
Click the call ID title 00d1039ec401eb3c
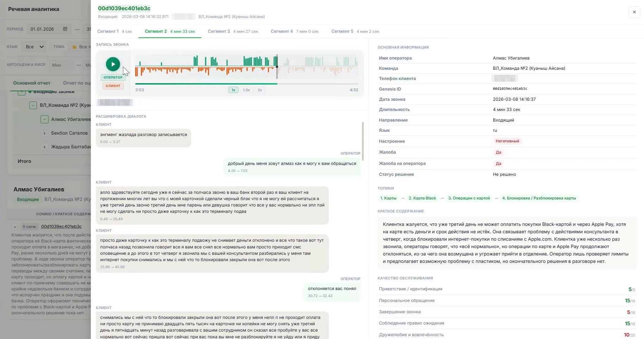[124, 8]
